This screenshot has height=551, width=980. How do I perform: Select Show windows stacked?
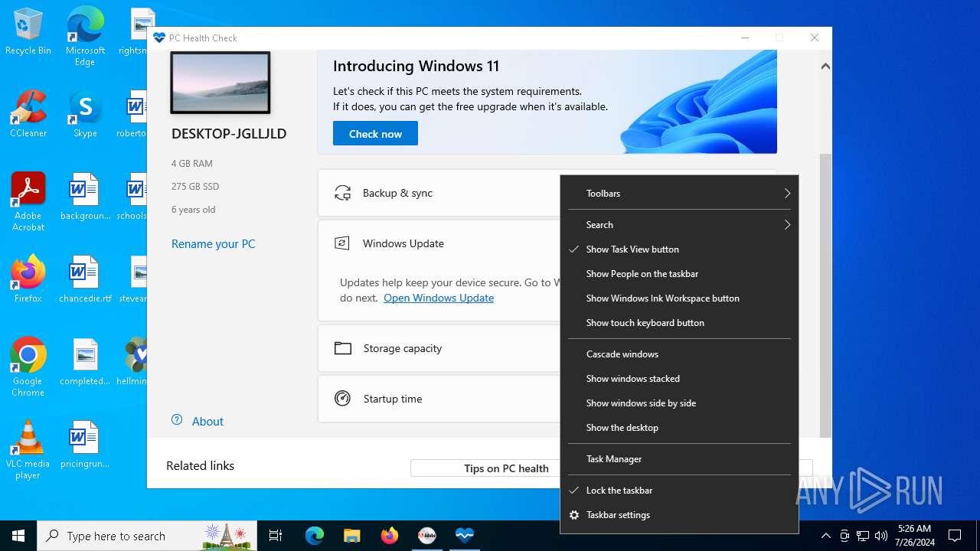[x=679, y=379]
